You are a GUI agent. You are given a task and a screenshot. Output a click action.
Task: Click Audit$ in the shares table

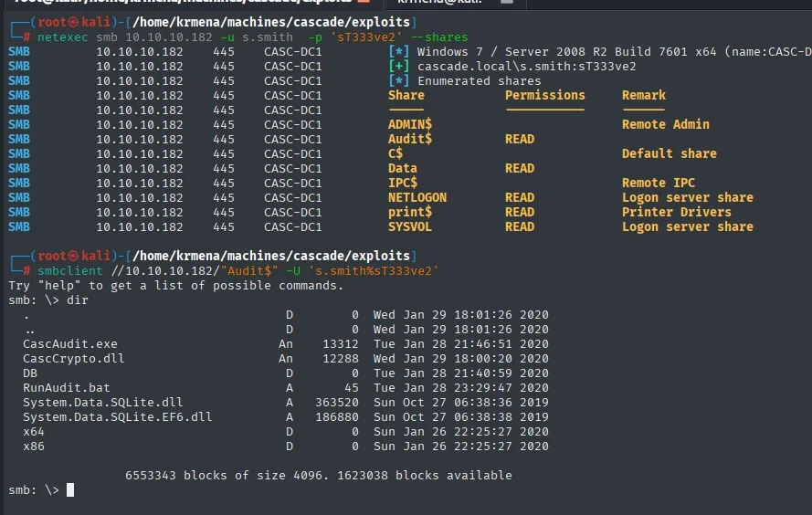tap(410, 139)
